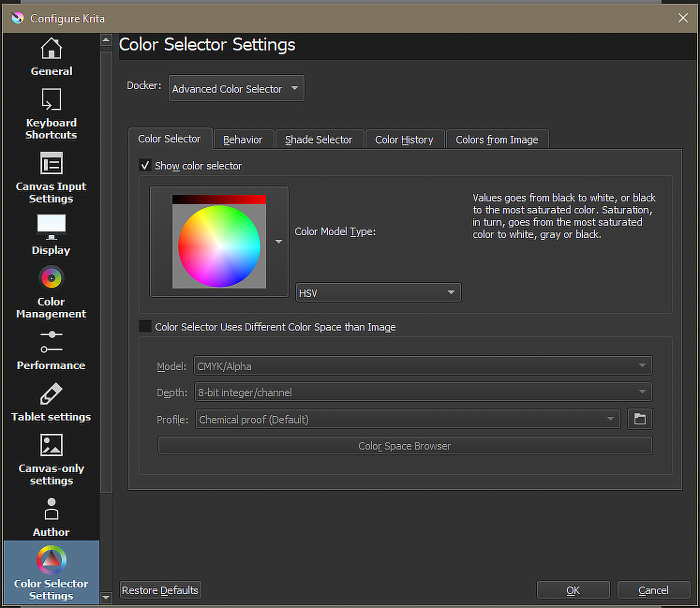The image size is (700, 608).
Task: Expand color selector shape chooser arrow
Action: [x=279, y=241]
